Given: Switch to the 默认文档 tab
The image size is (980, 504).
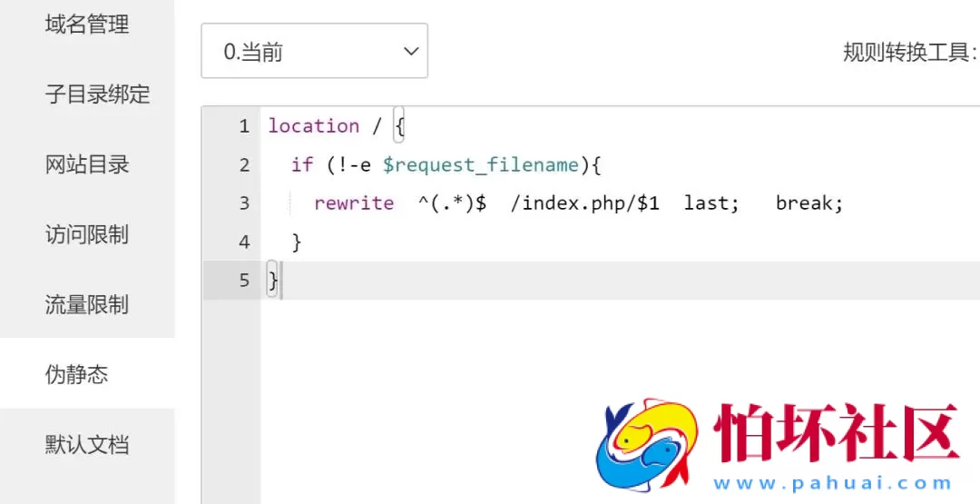Looking at the screenshot, I should [87, 444].
